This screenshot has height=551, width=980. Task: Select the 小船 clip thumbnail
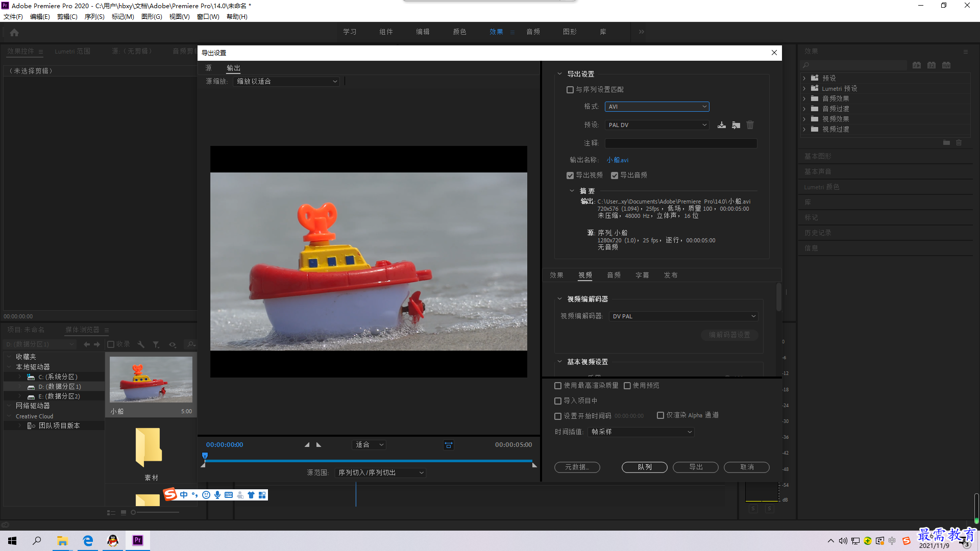[151, 380]
